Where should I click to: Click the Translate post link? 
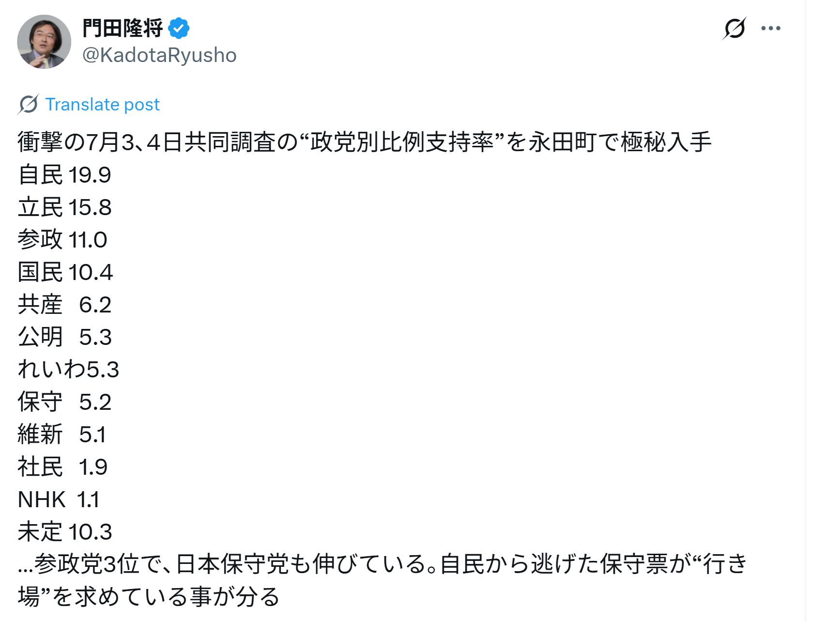pos(102,104)
